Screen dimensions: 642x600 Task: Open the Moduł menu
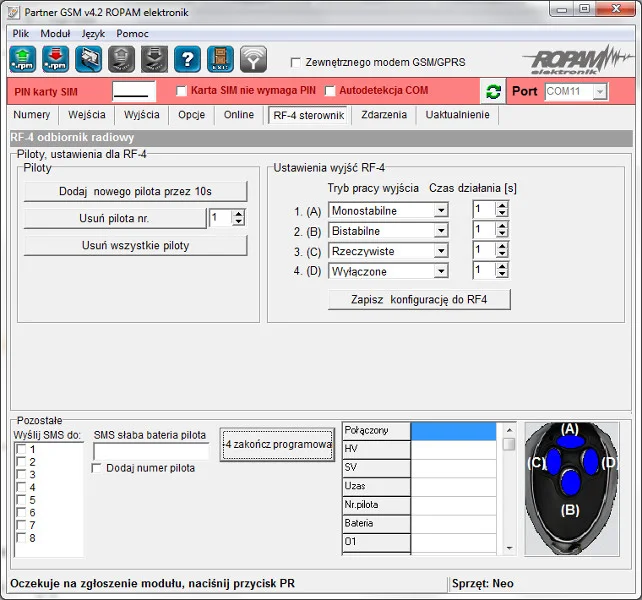[55, 33]
